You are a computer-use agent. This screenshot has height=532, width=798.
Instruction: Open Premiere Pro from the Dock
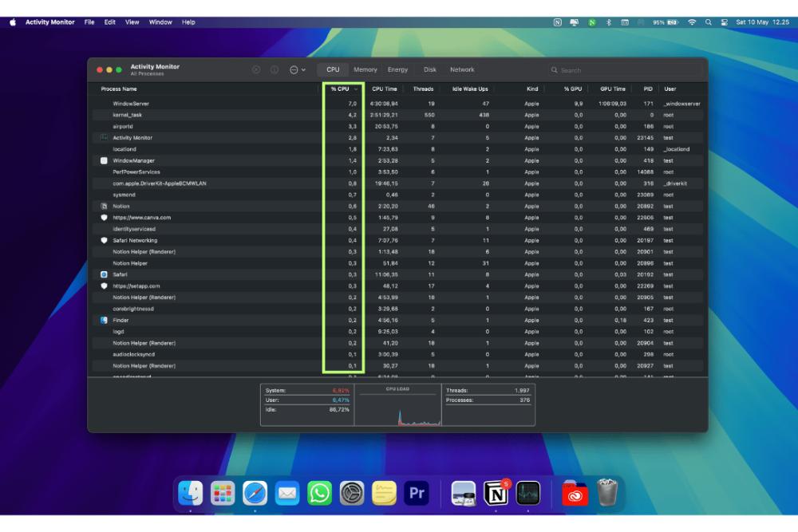[x=417, y=493]
